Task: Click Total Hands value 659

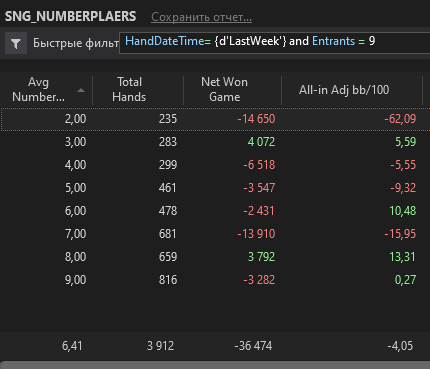Action: (168, 257)
